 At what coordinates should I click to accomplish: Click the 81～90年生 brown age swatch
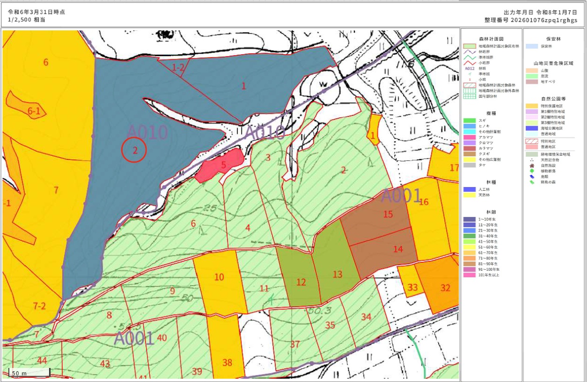pos(469,264)
